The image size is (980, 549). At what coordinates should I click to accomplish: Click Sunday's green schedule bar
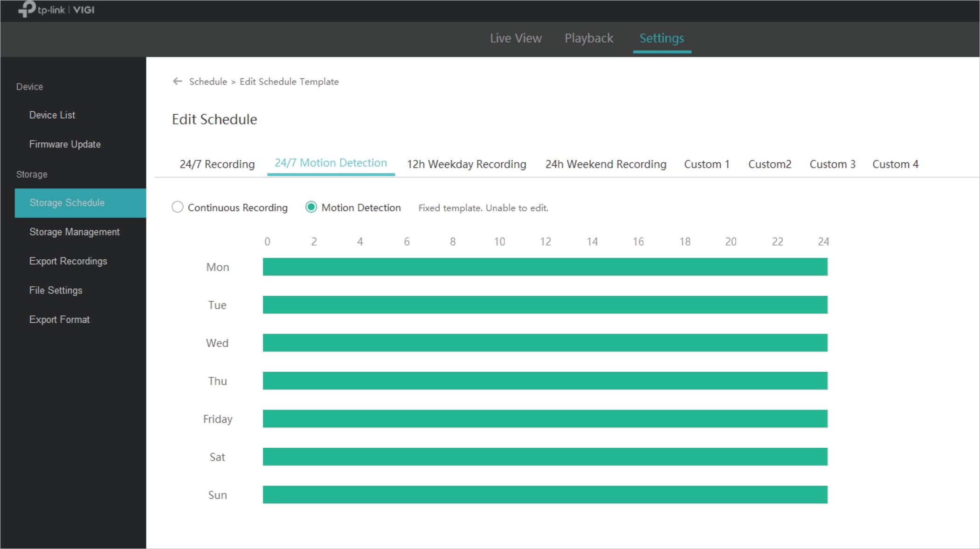tap(545, 494)
